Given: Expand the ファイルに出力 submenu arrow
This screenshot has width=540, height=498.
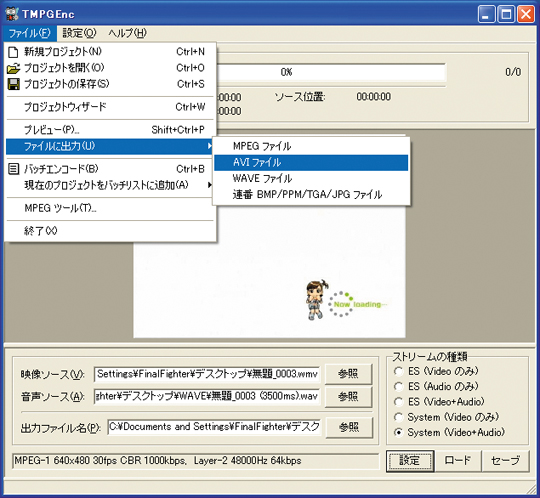Looking at the screenshot, I should (209, 146).
